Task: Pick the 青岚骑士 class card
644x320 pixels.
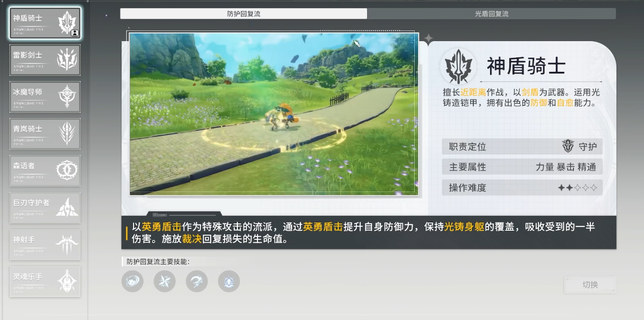Action: (x=45, y=134)
